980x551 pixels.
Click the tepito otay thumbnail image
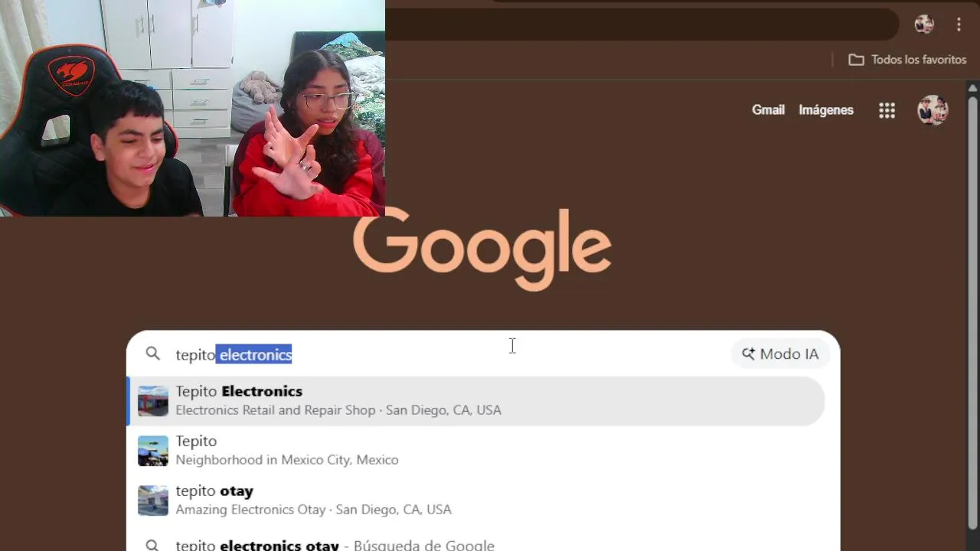coord(153,500)
